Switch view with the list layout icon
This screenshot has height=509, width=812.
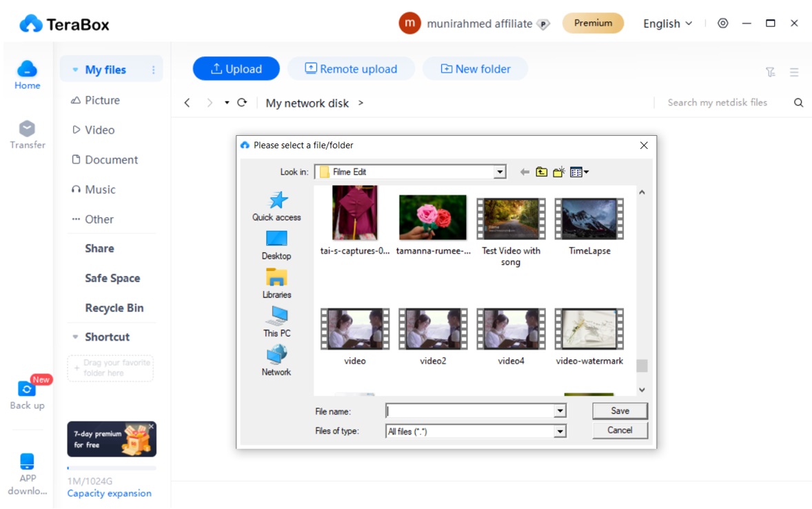click(794, 72)
